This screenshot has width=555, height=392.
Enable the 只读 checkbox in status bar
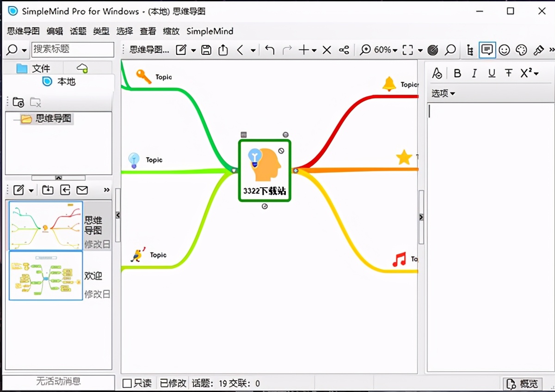pyautogui.click(x=127, y=383)
